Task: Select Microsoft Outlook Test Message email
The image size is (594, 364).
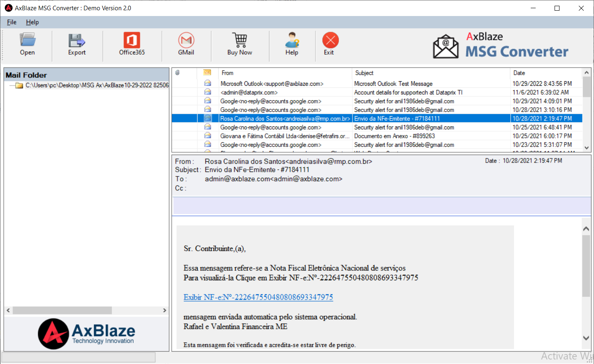Action: click(377, 84)
